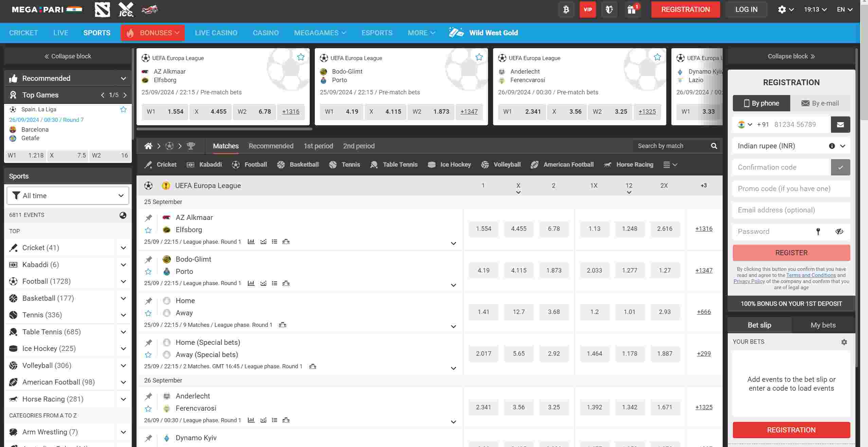
Task: Open +1316 more bets for AZ Alkmaar row
Action: [704, 229]
